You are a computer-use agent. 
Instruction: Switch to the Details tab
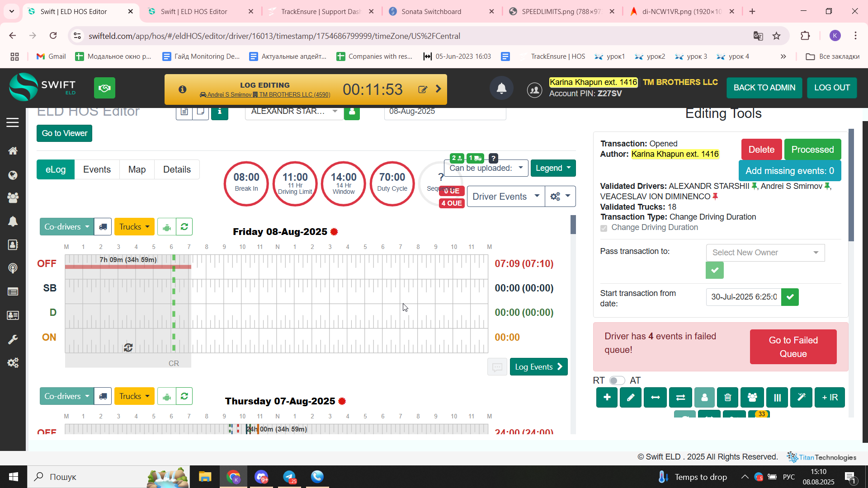click(177, 169)
